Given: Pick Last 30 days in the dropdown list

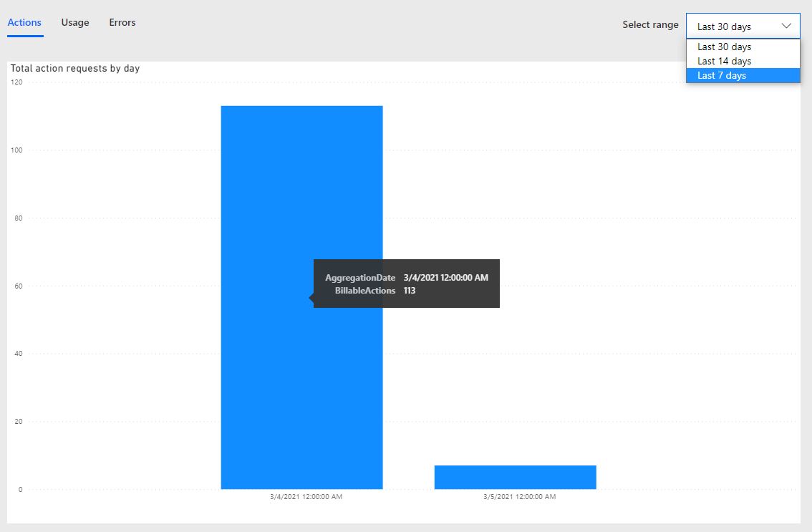Looking at the screenshot, I should coord(725,46).
